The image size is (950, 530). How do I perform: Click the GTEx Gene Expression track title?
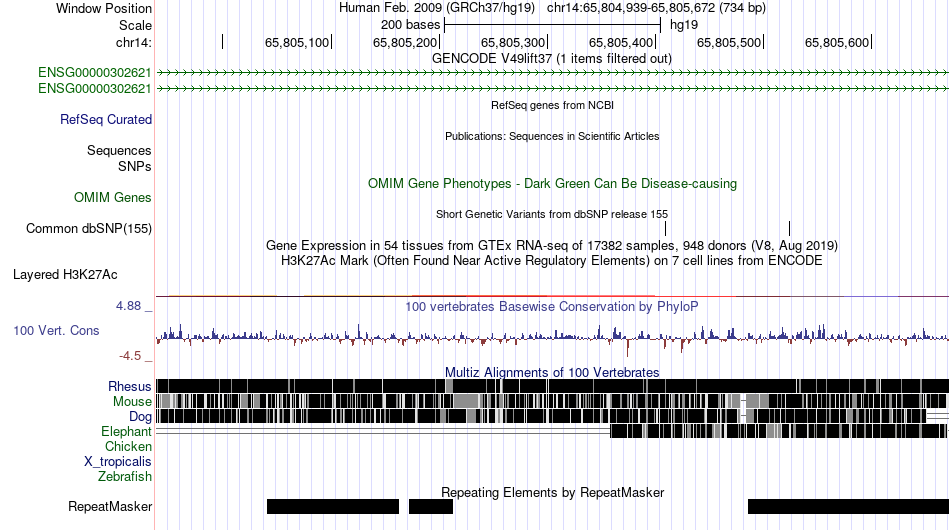pyautogui.click(x=552, y=246)
